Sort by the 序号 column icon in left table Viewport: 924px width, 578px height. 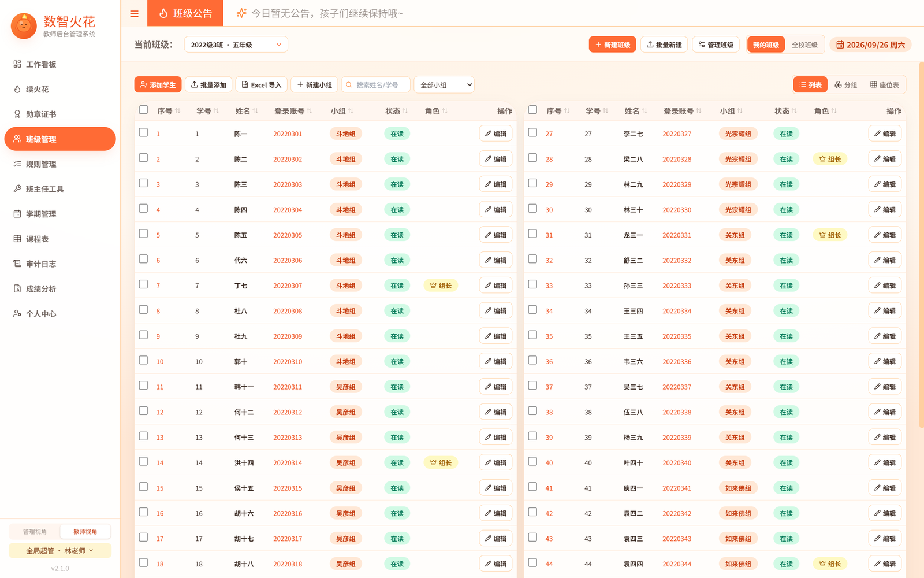click(178, 111)
